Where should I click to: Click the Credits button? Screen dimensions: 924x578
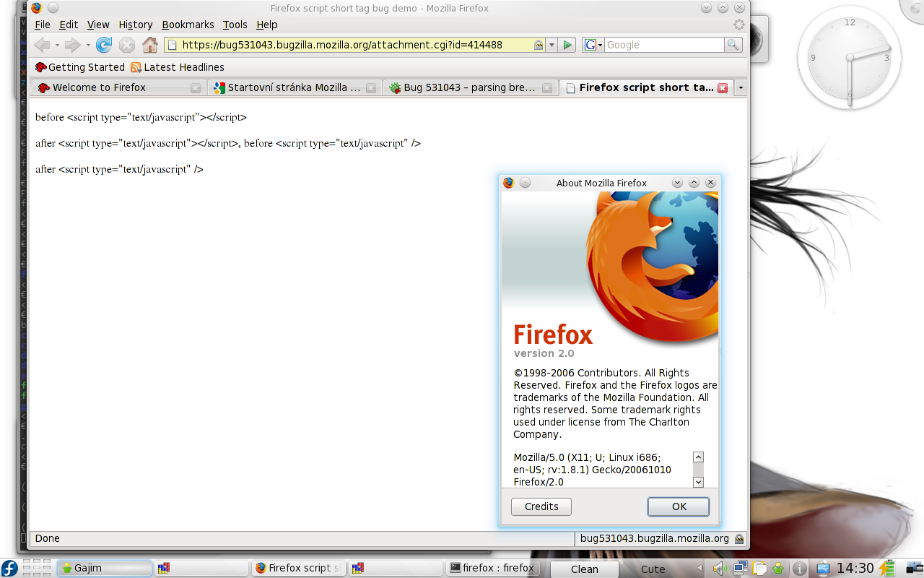(541, 506)
